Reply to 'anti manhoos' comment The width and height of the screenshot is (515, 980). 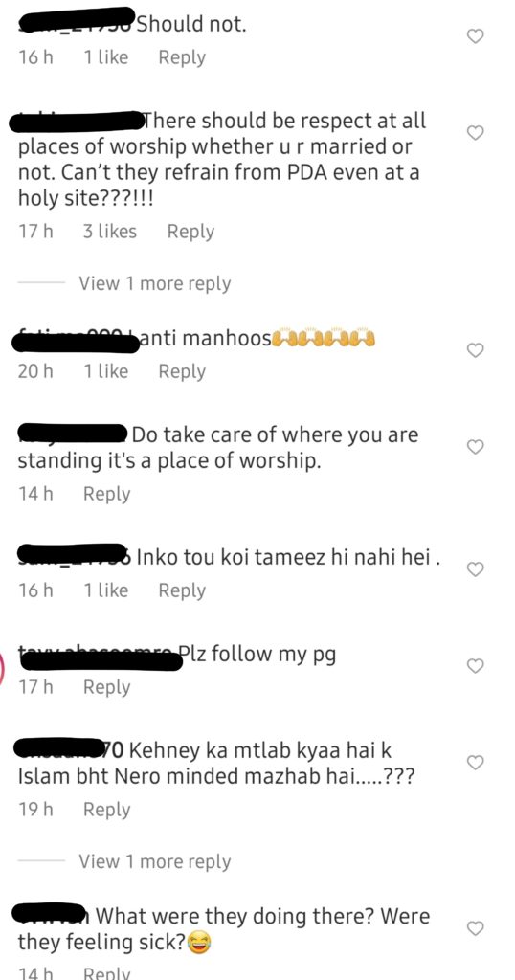click(182, 371)
